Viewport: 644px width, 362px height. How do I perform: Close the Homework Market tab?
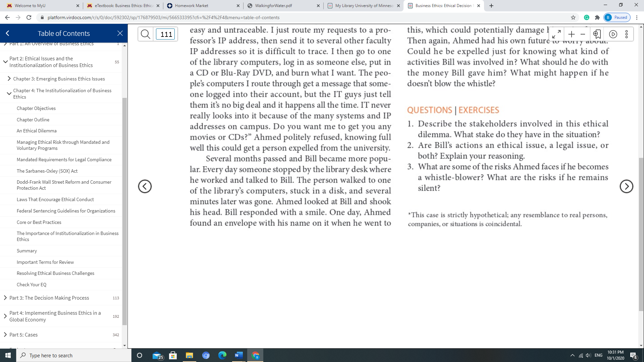(x=238, y=6)
